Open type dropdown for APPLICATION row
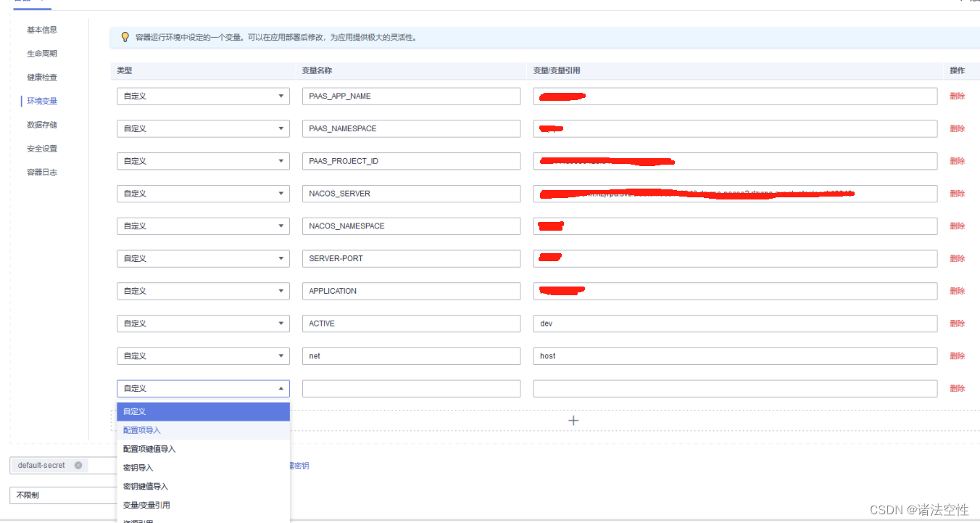 coord(203,291)
